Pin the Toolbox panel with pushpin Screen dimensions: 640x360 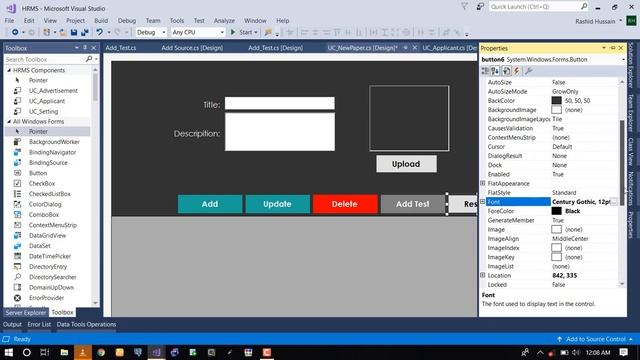[x=85, y=48]
